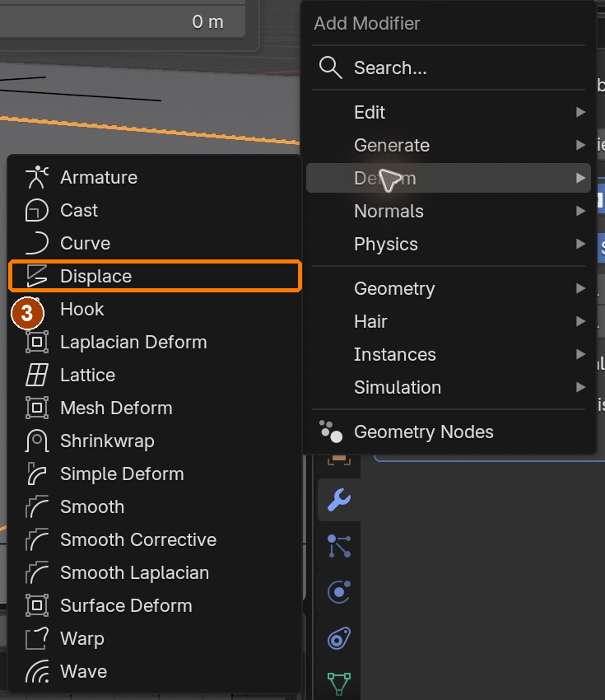The image size is (605, 700).
Task: Expand the Physics submenu arrow
Action: point(580,245)
